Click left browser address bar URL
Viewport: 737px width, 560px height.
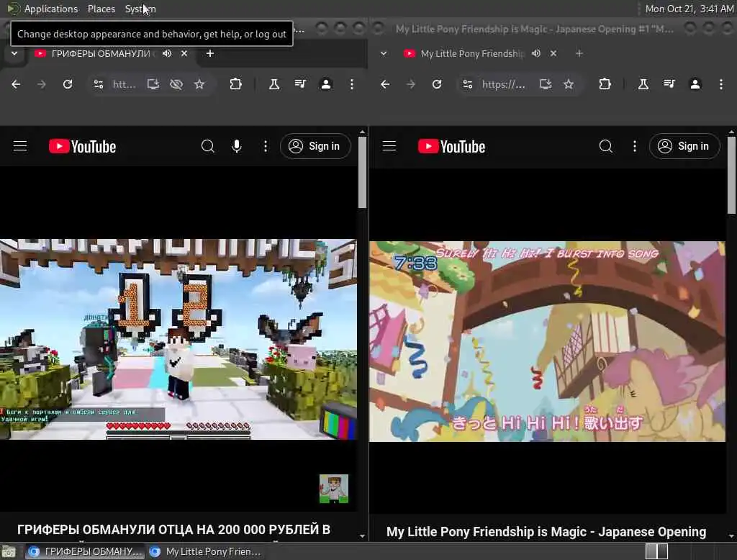tap(124, 84)
